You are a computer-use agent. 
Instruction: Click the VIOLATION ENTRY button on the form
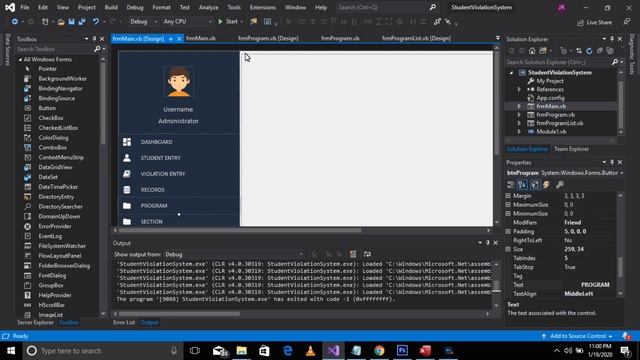[x=179, y=174]
